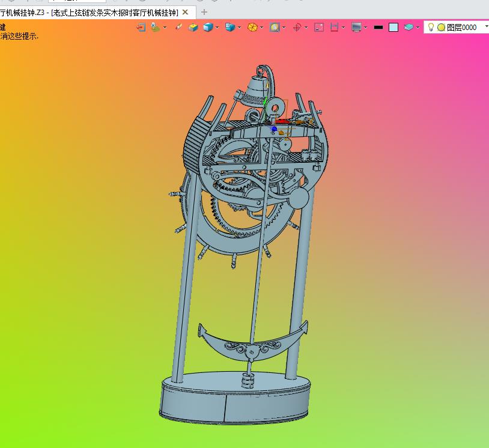Select the blue shaded cube display icon
The width and height of the screenshot is (489, 448).
(x=208, y=28)
